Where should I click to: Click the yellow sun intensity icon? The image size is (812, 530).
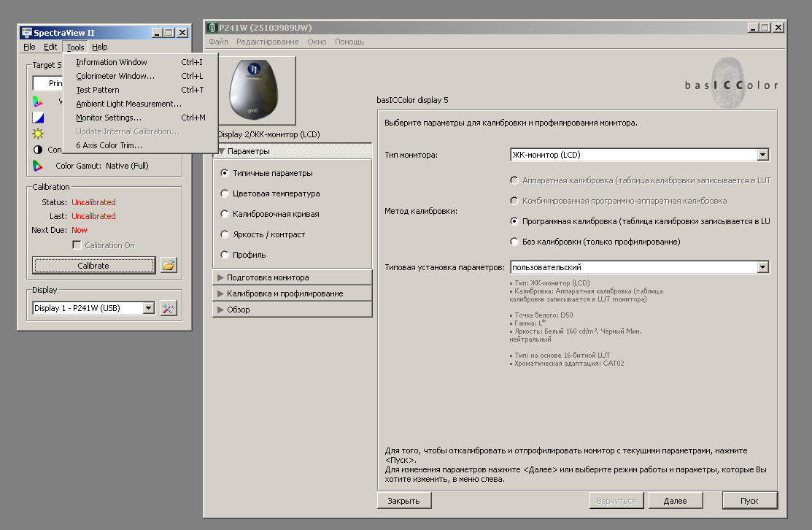38,134
